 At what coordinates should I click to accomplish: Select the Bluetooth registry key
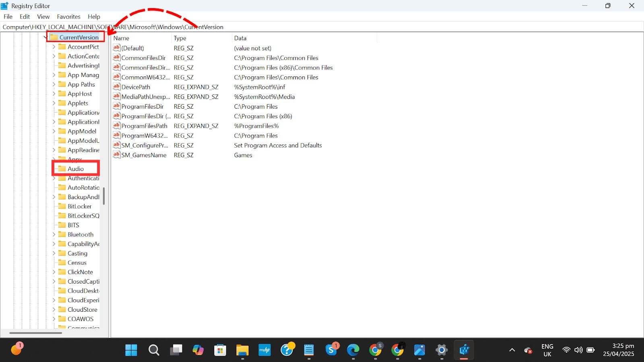[80, 234]
